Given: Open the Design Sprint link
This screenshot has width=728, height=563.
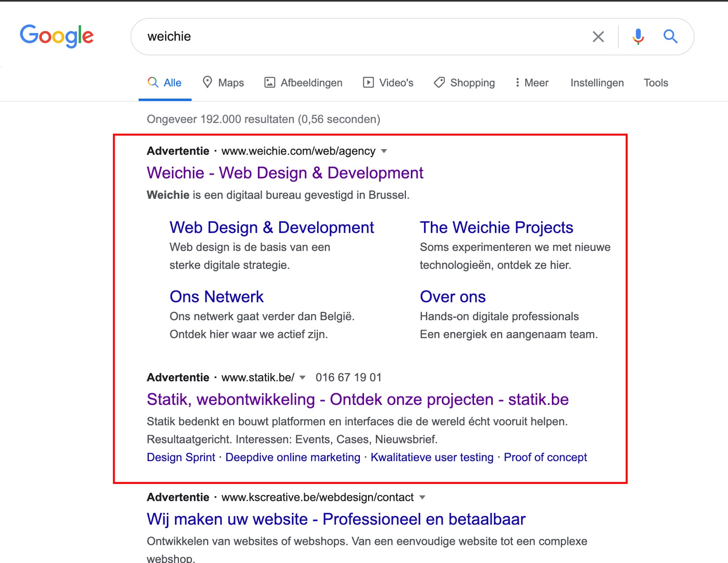Looking at the screenshot, I should (x=181, y=457).
